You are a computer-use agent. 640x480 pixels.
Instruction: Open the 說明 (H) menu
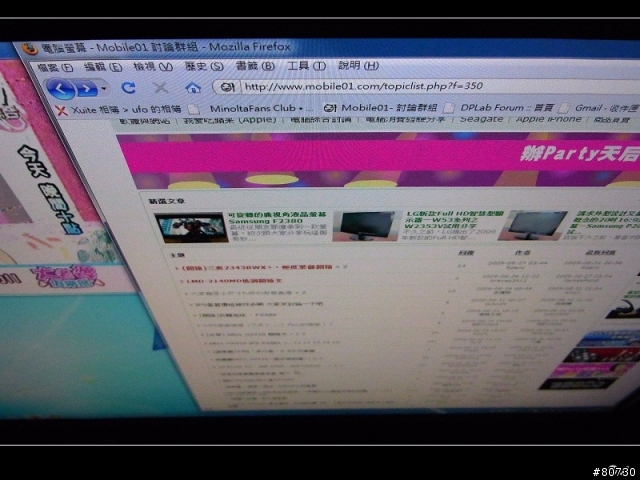coord(358,65)
